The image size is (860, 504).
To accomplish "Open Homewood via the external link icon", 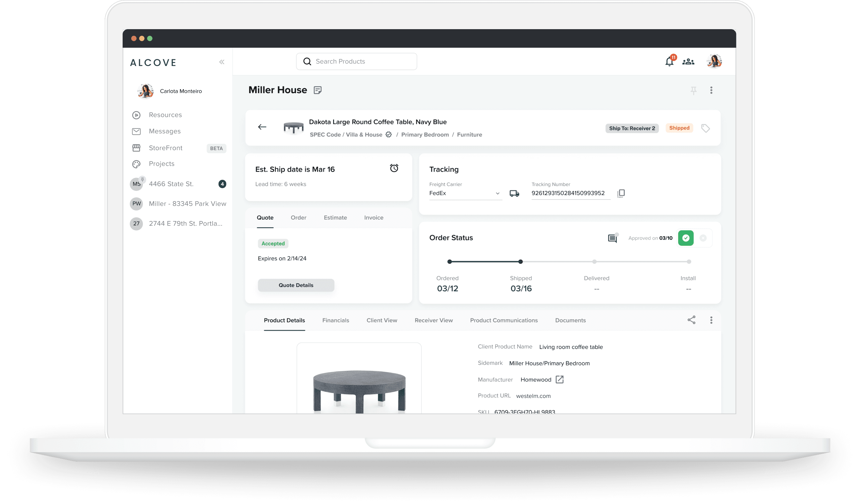I will (559, 379).
